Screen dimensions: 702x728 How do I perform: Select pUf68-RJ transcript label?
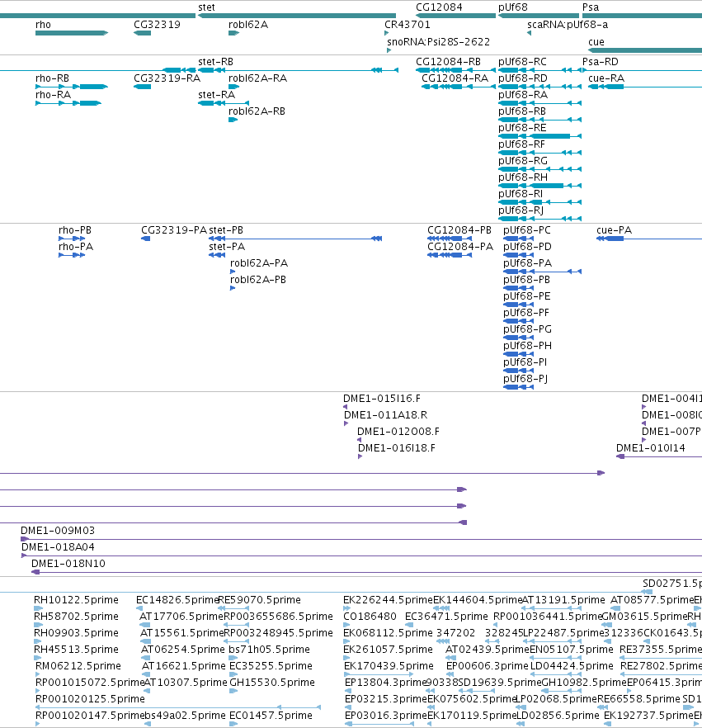coord(521,210)
